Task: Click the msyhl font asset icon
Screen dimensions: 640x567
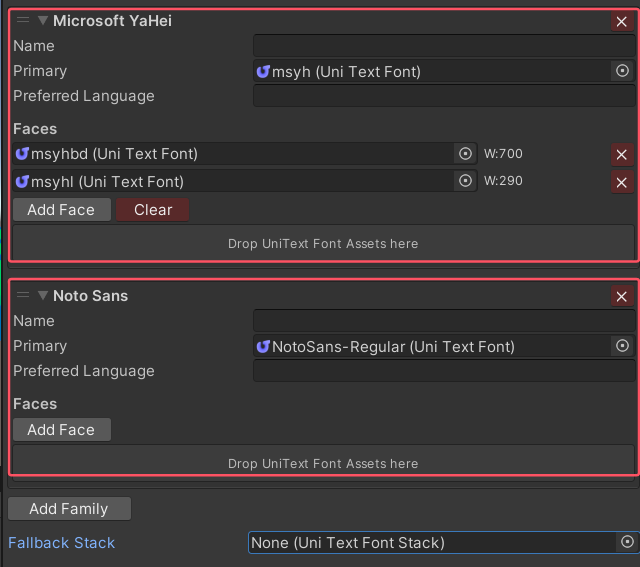Action: [22, 181]
